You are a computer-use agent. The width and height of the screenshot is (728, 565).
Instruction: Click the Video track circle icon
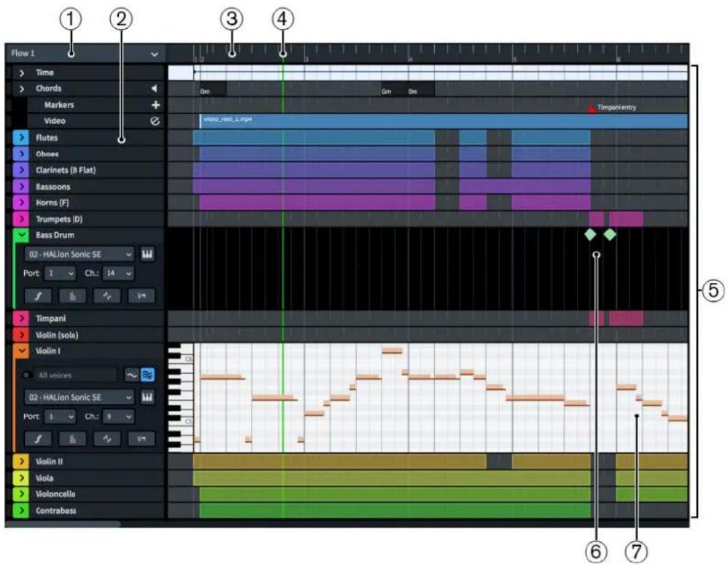(x=155, y=121)
